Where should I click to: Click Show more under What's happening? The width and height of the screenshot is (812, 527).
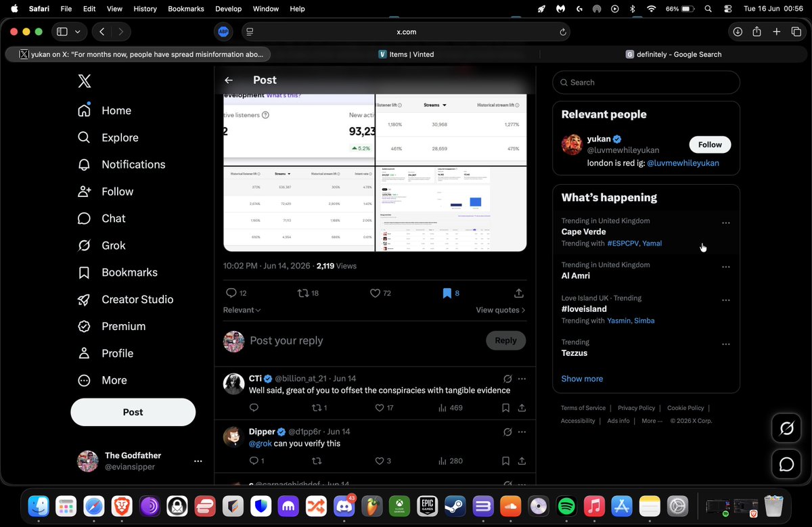tap(582, 379)
